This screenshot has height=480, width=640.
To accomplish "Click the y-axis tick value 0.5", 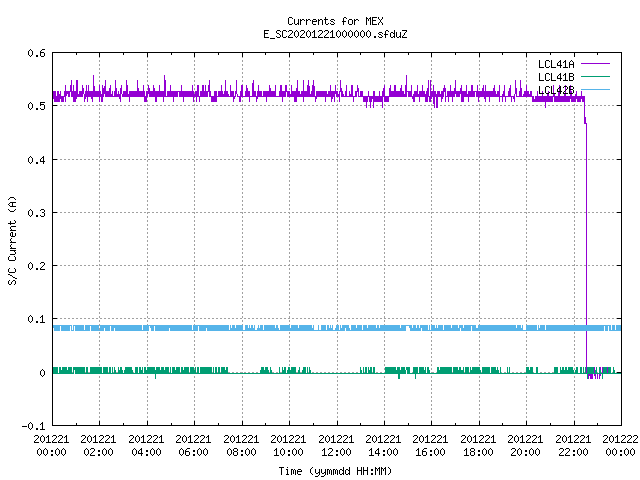I will tap(36, 106).
